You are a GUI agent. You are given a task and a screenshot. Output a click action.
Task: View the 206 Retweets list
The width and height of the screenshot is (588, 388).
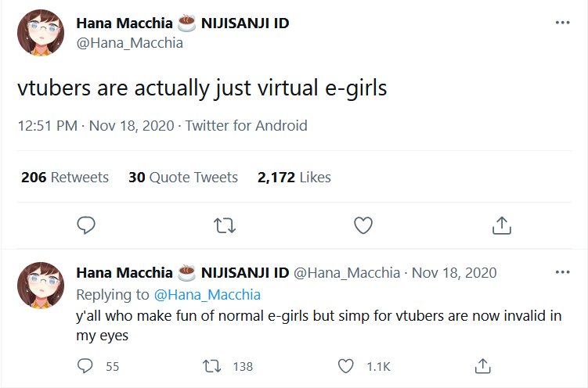pos(65,177)
